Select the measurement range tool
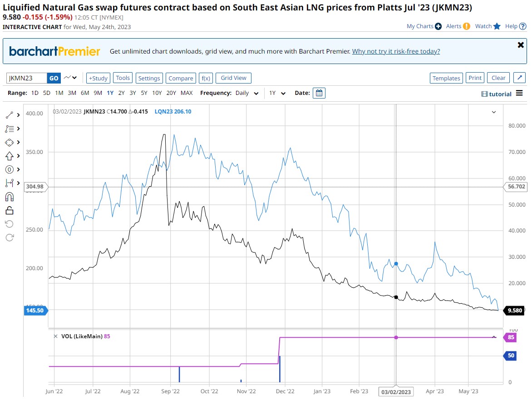The width and height of the screenshot is (532, 405). tap(10, 183)
